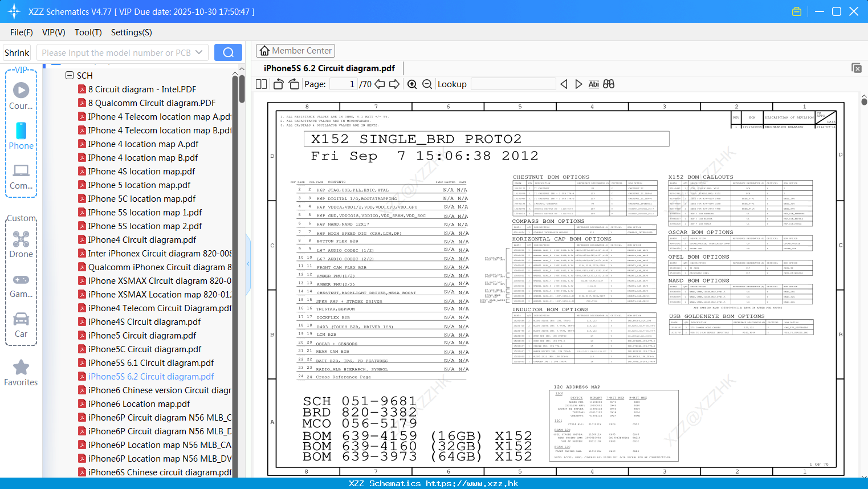This screenshot has height=489, width=868.
Task: Select iPhone5S 6.2 Circuit diagram.pdf in tree
Action: 151,377
